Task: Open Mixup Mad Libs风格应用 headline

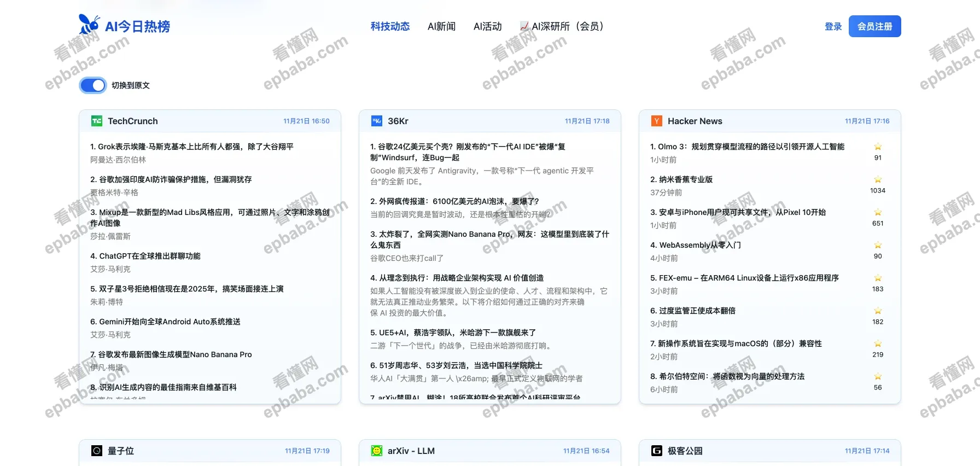Action: 210,218
